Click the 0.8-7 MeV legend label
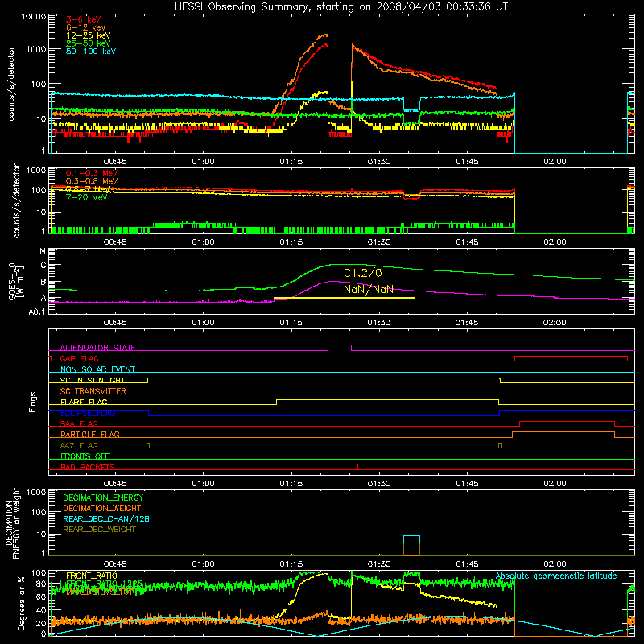The width and height of the screenshot is (644, 644). [x=88, y=189]
